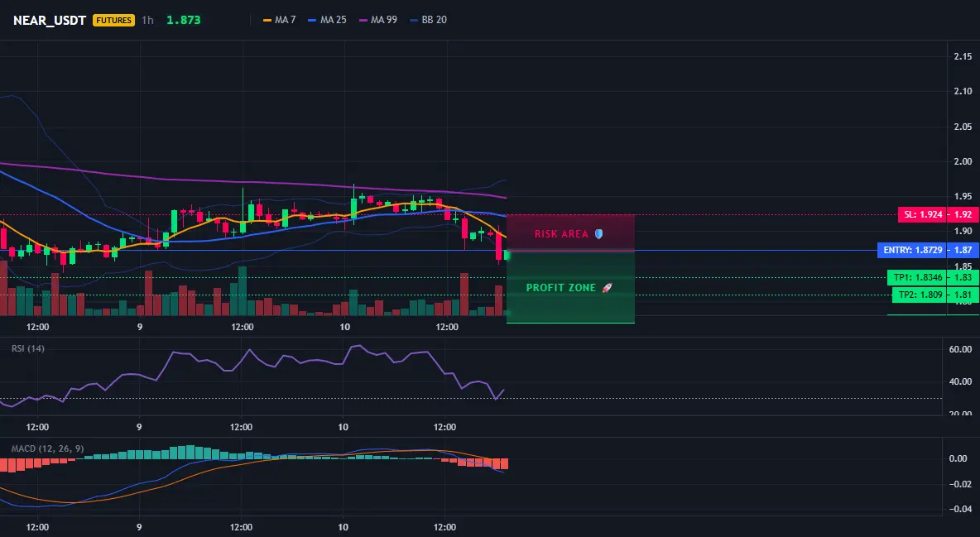
Task: Toggle the MA 99 legend entry
Action: (x=378, y=20)
